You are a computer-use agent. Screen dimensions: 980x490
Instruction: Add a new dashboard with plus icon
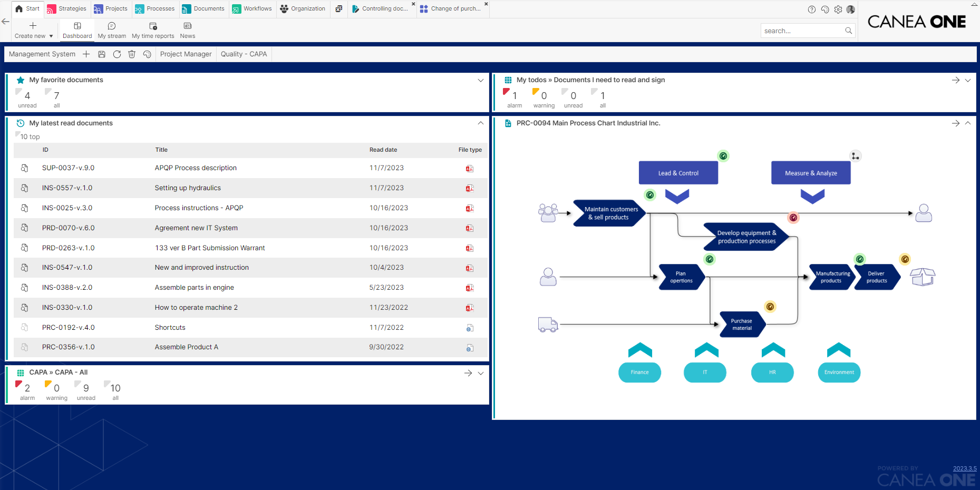[x=86, y=54]
